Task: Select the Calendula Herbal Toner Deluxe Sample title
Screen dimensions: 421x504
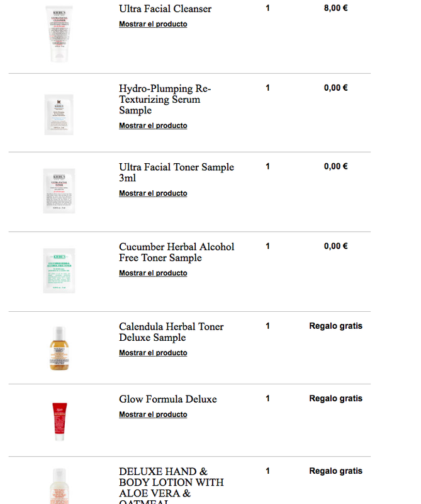Action: (x=171, y=332)
